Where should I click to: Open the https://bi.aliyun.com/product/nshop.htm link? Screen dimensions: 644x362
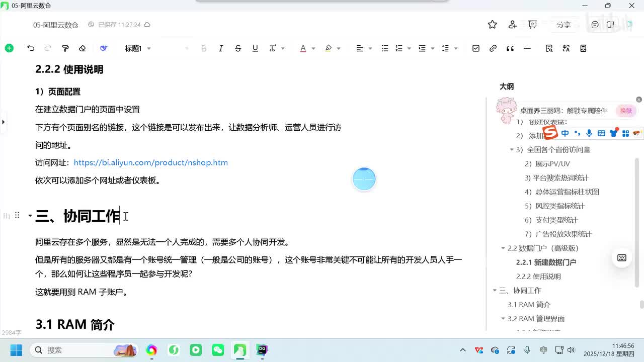click(x=151, y=162)
